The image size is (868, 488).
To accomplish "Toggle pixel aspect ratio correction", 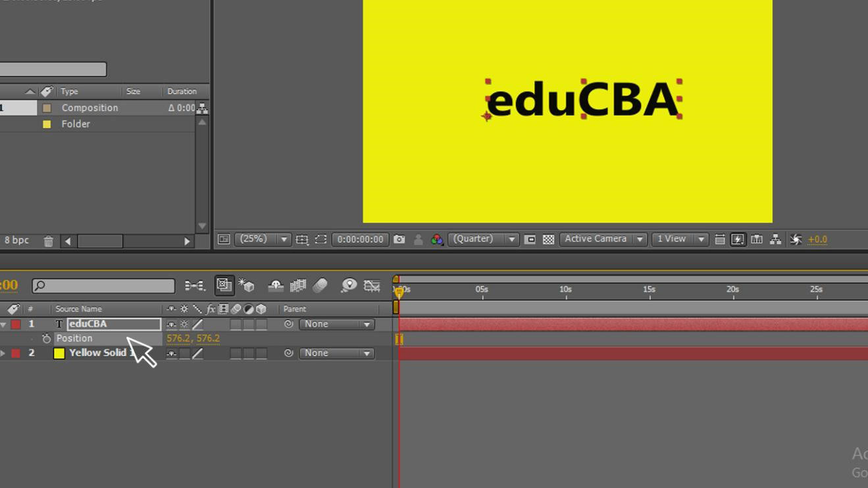I will [x=720, y=239].
